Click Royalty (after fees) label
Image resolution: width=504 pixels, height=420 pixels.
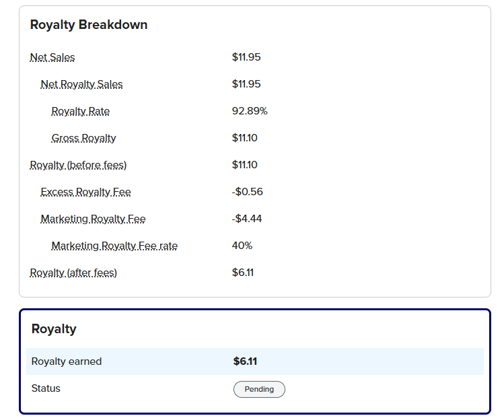[73, 273]
